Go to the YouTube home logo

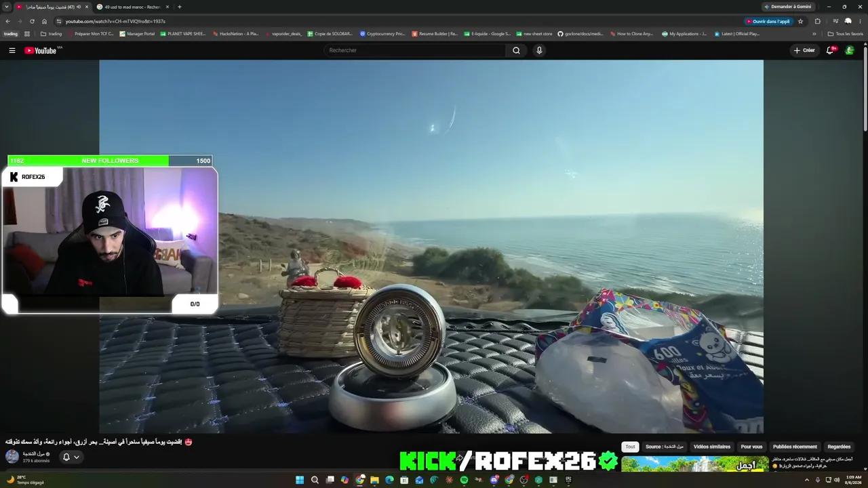41,50
